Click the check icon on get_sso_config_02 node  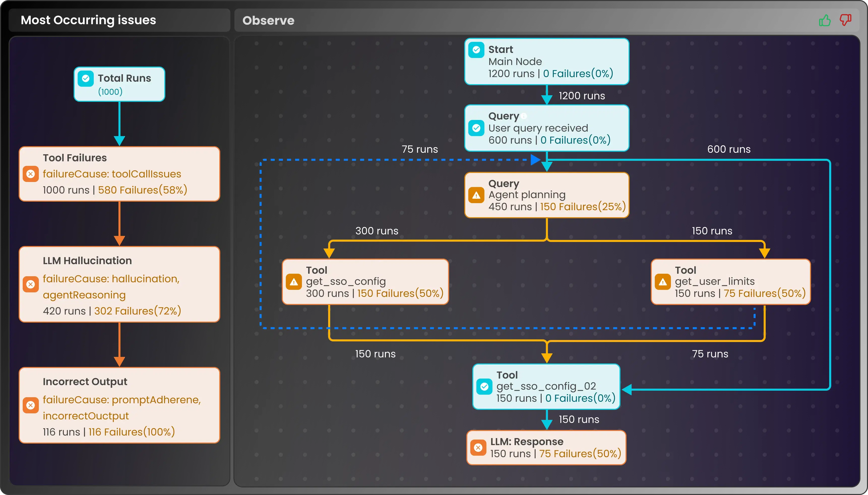click(x=484, y=387)
